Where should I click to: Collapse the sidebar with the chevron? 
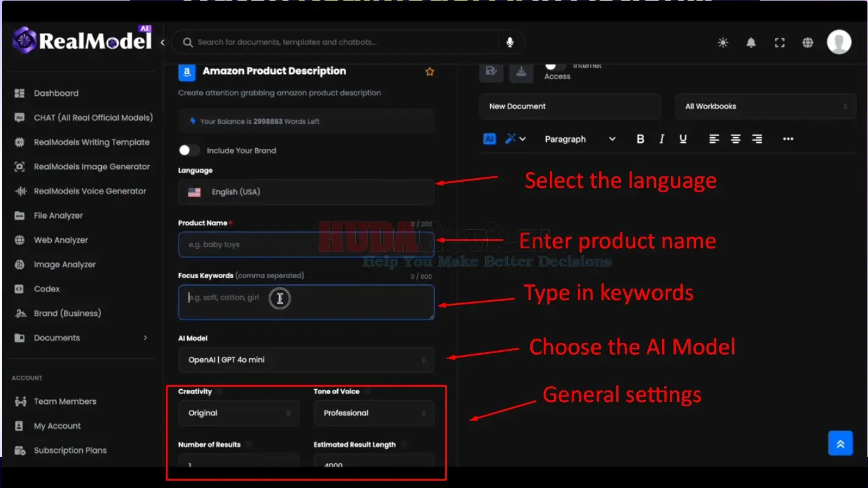coord(162,42)
